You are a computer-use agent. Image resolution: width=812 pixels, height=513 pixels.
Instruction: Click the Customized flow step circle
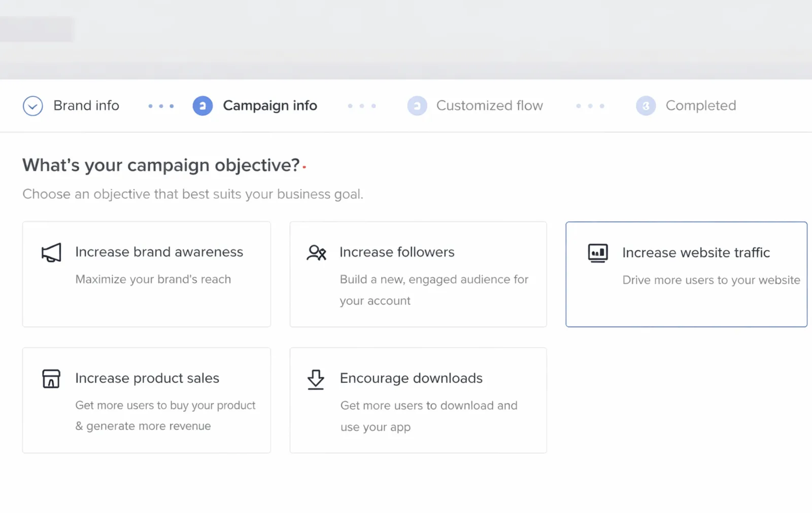pos(417,106)
